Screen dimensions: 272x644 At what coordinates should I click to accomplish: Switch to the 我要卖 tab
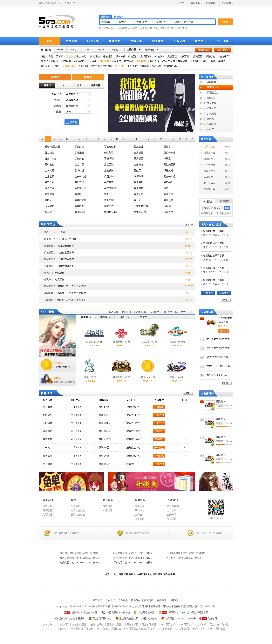click(88, 77)
